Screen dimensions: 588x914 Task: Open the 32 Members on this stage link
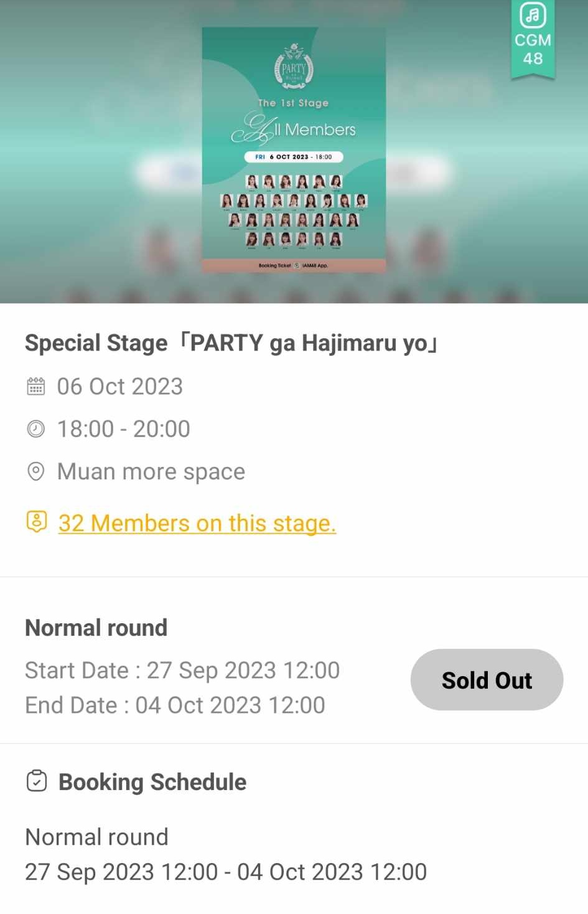[x=197, y=523]
